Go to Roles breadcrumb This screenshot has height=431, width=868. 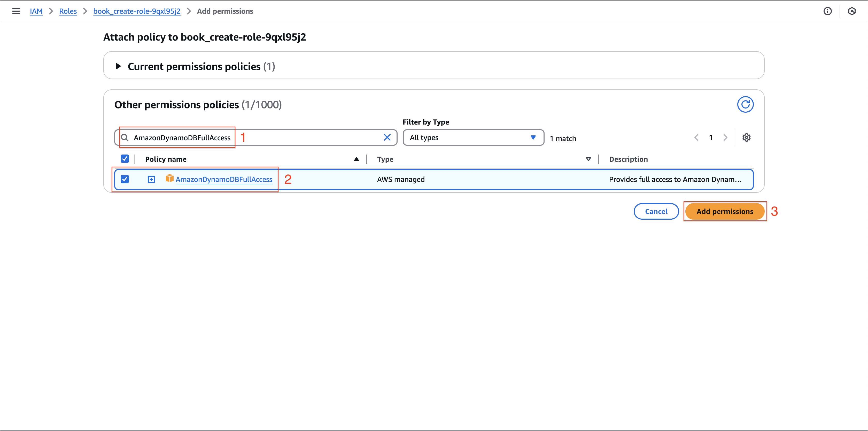point(68,11)
